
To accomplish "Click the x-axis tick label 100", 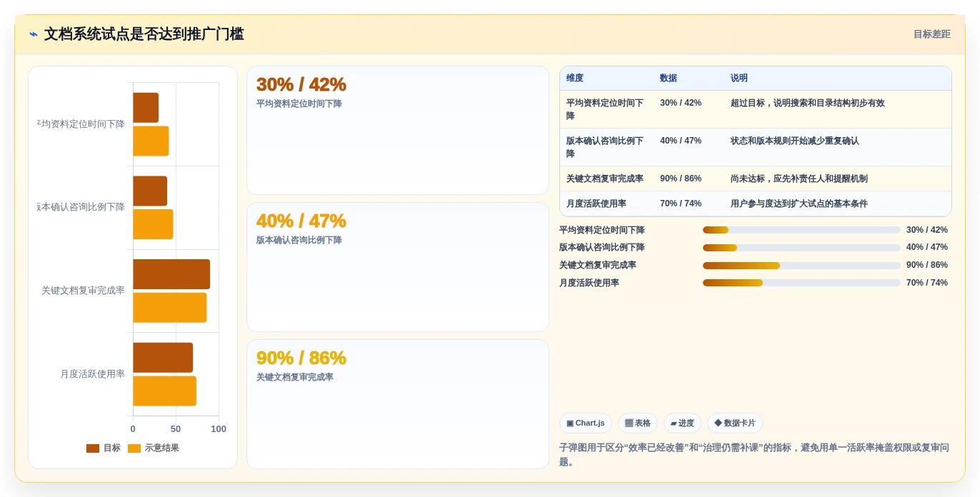I will tap(219, 429).
